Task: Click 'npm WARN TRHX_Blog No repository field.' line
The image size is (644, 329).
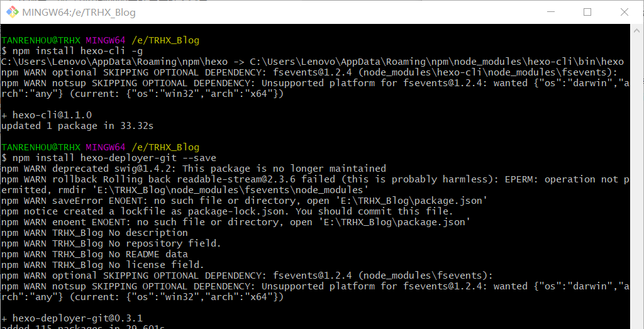Action: pyautogui.click(x=111, y=243)
